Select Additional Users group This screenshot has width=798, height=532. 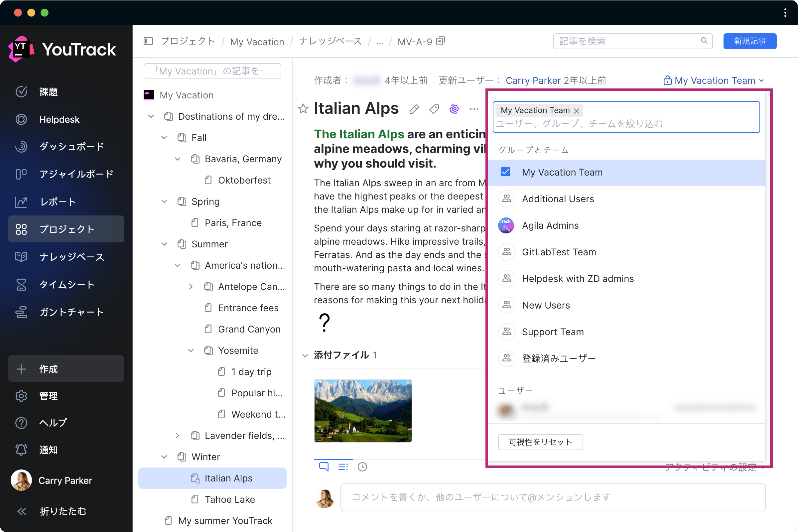558,199
